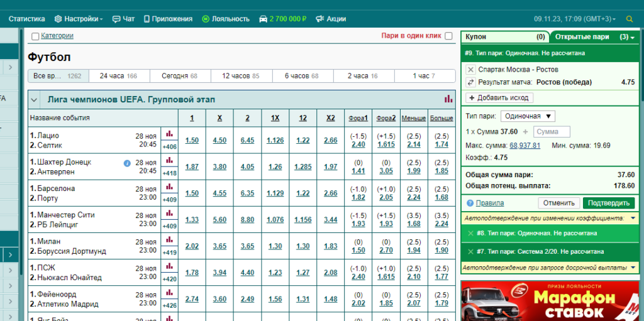Expand Автоподтверждение при изменении коэффициента options
Screen dimensions: 644x321
point(633,218)
